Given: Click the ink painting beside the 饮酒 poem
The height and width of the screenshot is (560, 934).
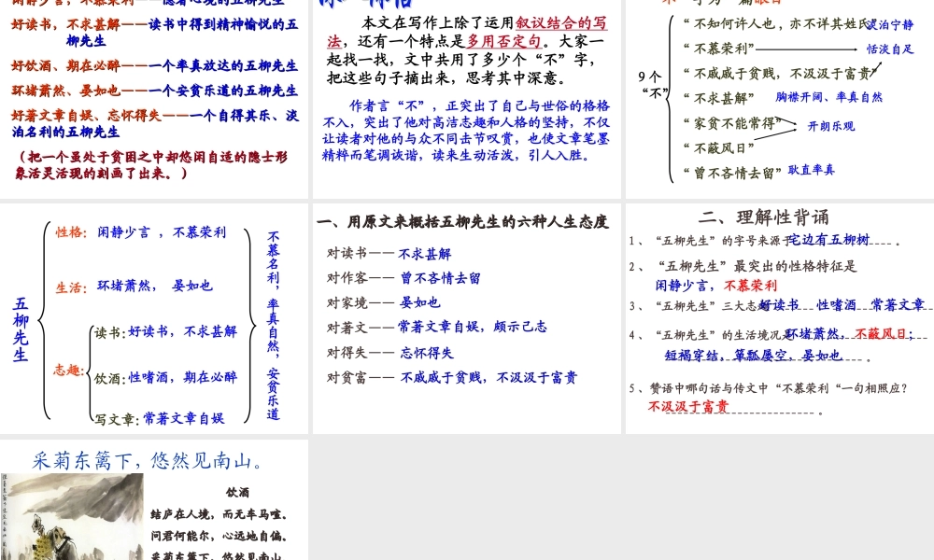Looking at the screenshot, I should click(x=72, y=516).
